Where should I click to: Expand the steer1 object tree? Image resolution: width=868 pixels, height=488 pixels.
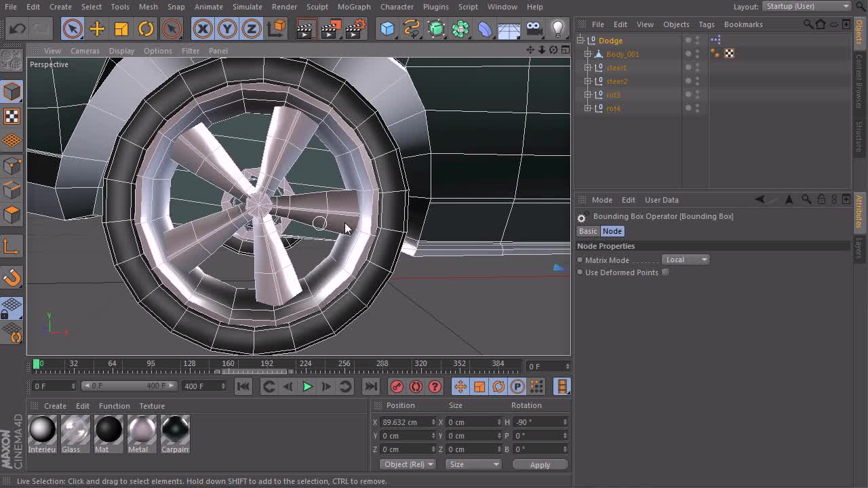[x=588, y=68]
